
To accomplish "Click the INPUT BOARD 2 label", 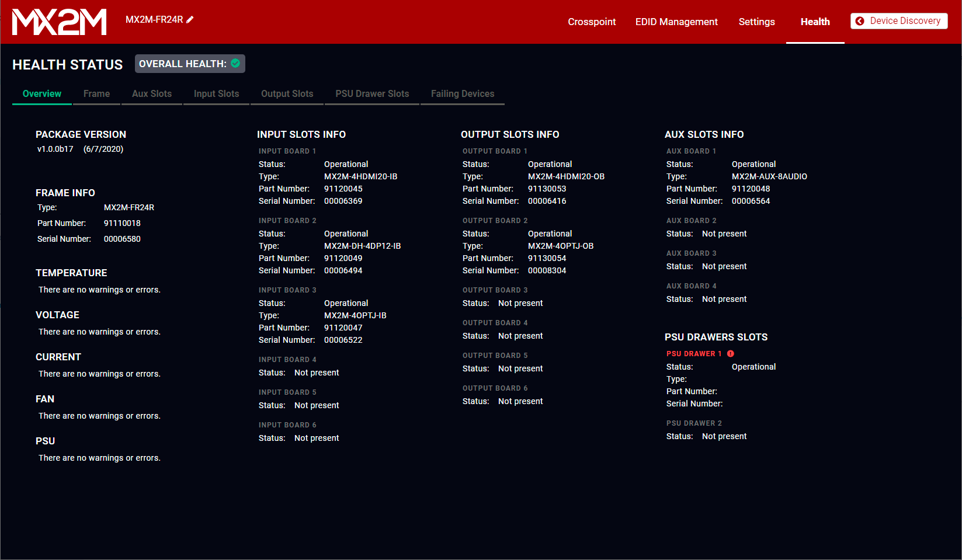I will [287, 221].
